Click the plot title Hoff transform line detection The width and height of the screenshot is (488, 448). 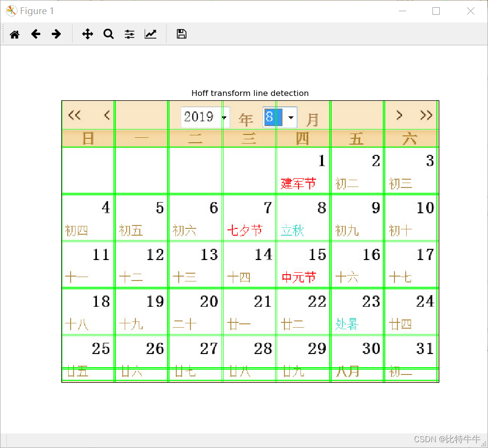tap(250, 93)
